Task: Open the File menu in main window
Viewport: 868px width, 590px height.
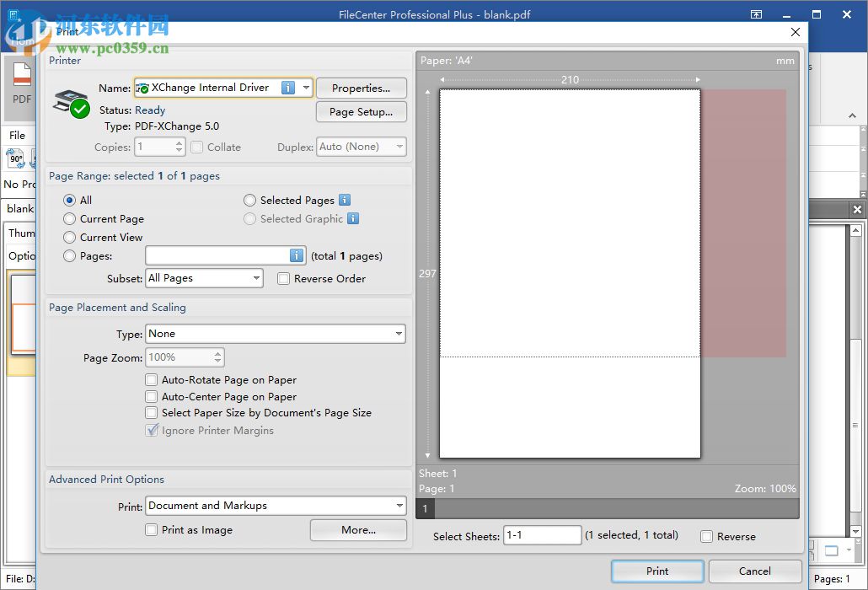Action: point(17,135)
